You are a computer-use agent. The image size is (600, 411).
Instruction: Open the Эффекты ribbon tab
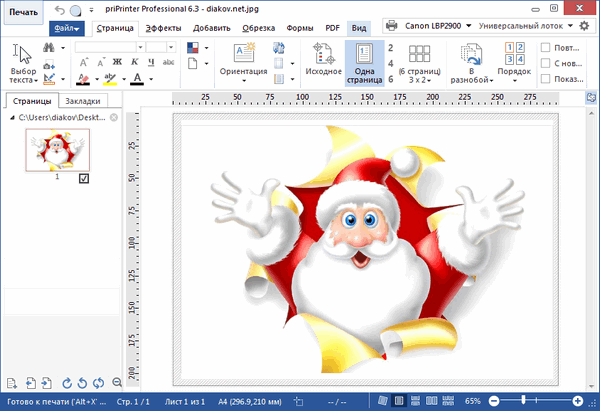click(x=163, y=28)
